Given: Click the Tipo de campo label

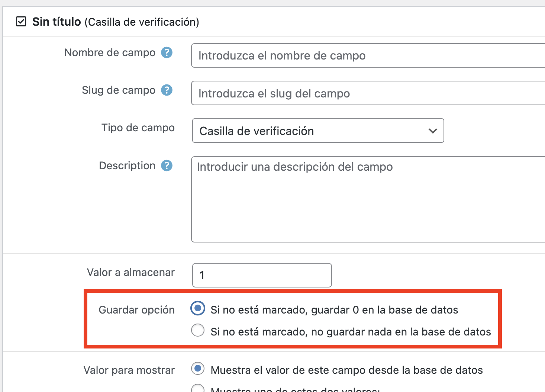Looking at the screenshot, I should (x=138, y=128).
